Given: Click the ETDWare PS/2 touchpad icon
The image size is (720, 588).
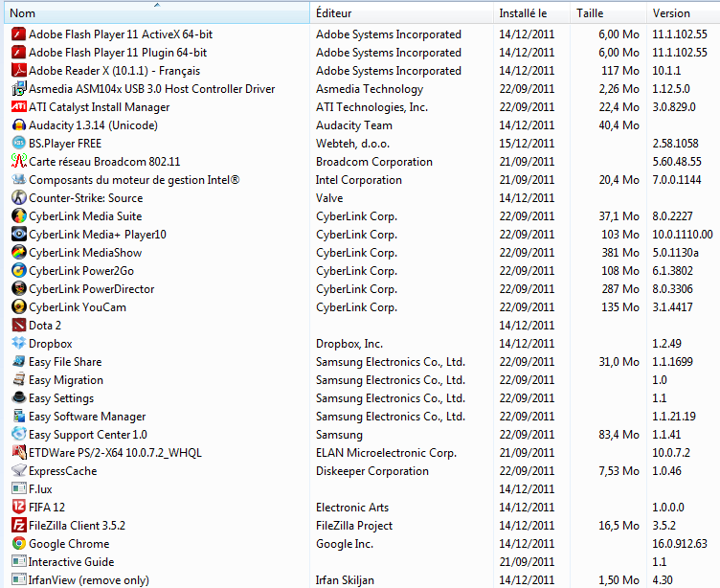Looking at the screenshot, I should (19, 453).
